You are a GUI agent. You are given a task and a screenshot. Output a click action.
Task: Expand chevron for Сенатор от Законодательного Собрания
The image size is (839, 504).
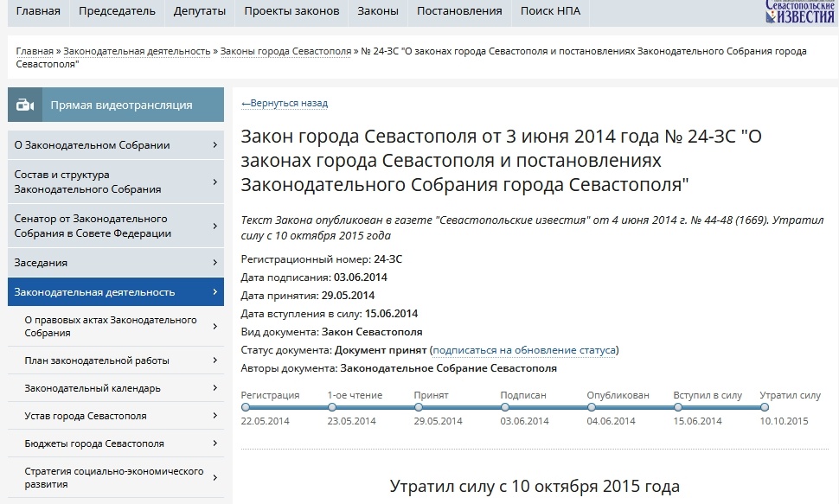point(215,226)
